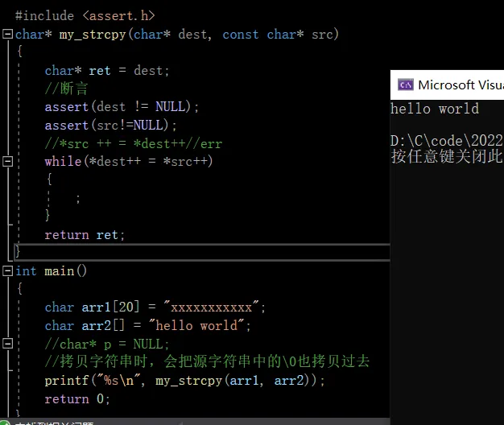Collapse the my_strcpy function block
The image size is (504, 425).
pos(8,34)
